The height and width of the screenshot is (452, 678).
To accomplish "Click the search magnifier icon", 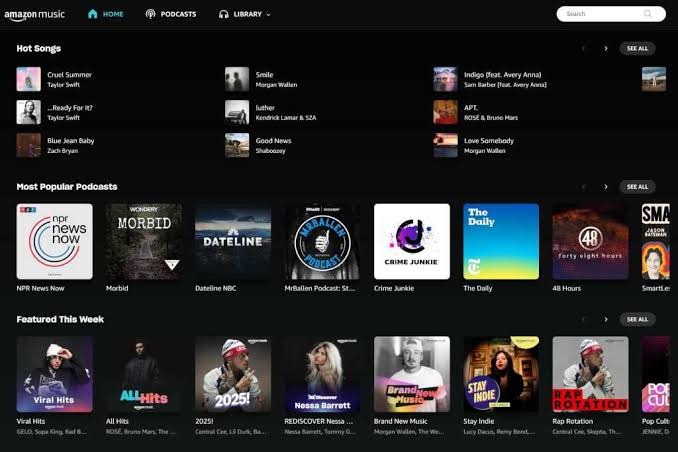I will 648,14.
